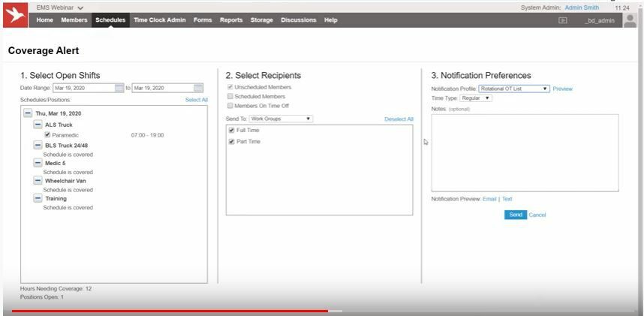Viewport: 644px width, 316px height.
Task: Open the Time Type dropdown
Action: [x=476, y=98]
